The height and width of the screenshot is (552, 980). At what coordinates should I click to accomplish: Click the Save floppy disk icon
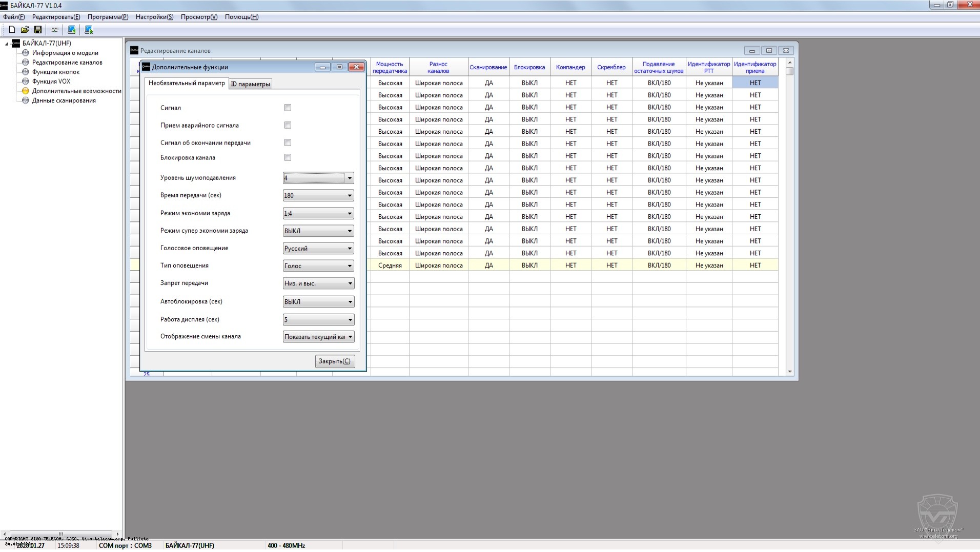(x=38, y=30)
